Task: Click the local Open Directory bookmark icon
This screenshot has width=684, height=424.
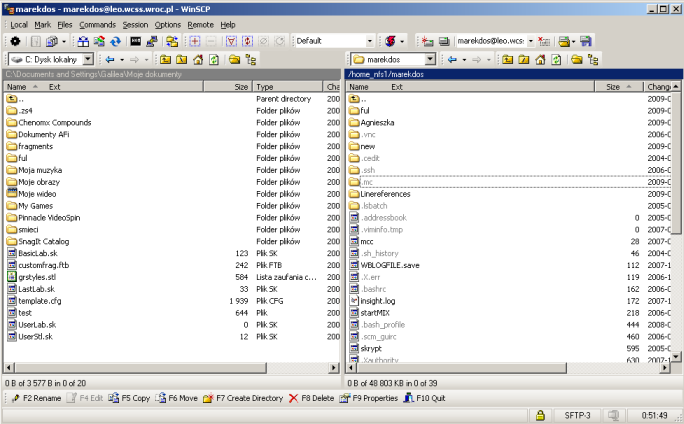Action: tap(235, 59)
